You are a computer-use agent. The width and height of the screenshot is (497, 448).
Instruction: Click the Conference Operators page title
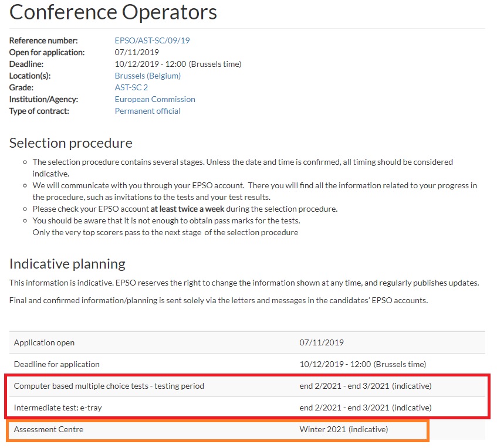[113, 12]
